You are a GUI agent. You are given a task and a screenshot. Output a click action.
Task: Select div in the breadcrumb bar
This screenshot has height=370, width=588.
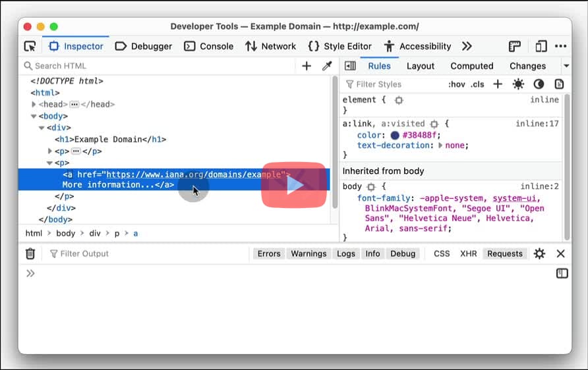[95, 233]
